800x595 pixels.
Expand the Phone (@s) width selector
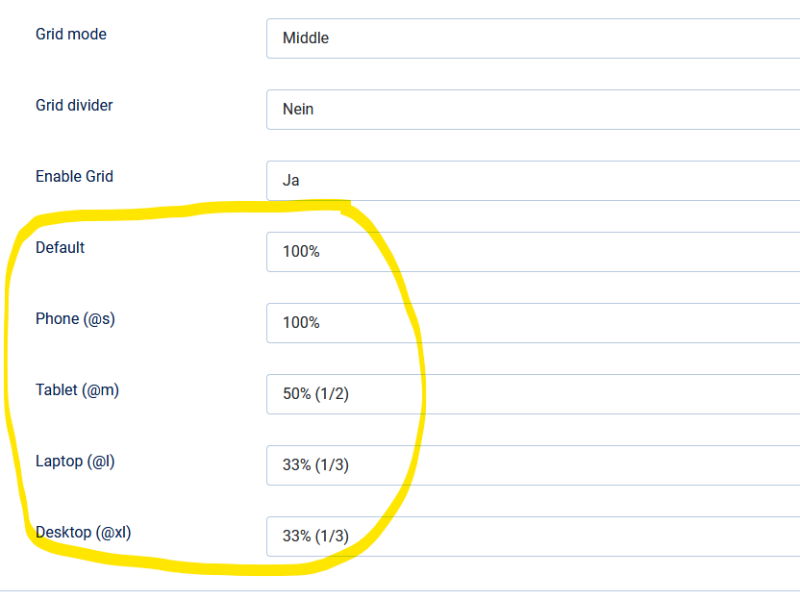tap(532, 323)
